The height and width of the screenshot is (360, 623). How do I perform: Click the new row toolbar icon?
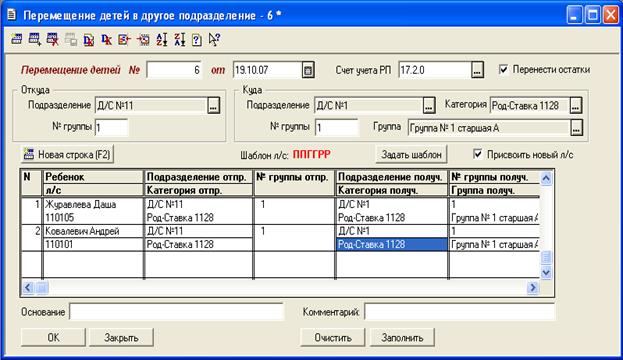pyautogui.click(x=17, y=39)
